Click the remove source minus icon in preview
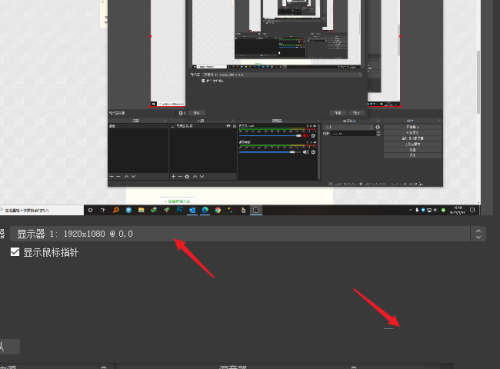Image resolution: width=500 pixels, height=369 pixels. (x=180, y=176)
